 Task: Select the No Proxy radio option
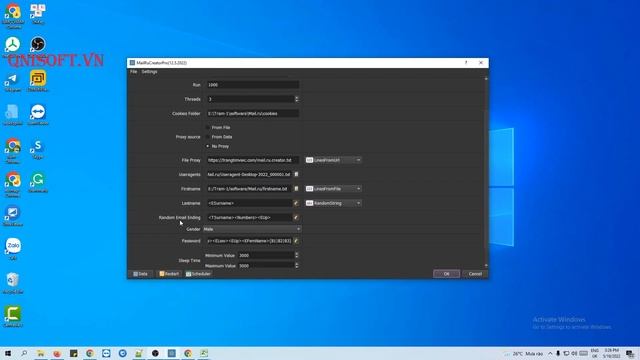coord(218,146)
